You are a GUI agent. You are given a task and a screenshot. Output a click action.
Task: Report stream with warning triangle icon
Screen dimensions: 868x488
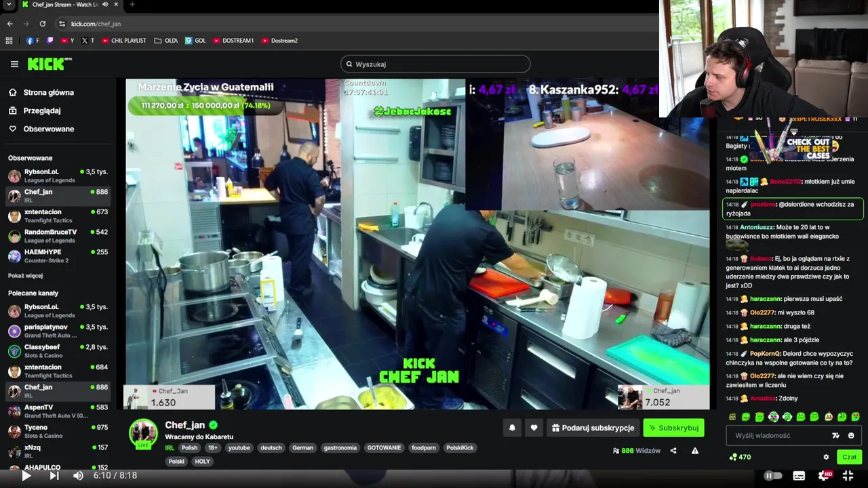point(694,451)
